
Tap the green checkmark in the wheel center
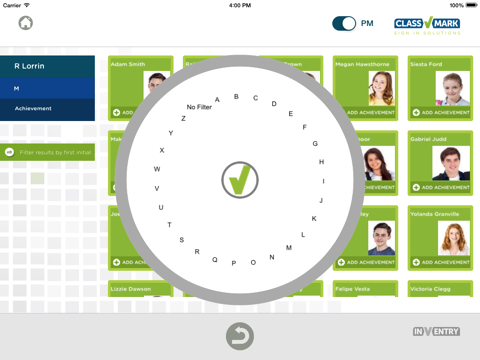pos(240,180)
